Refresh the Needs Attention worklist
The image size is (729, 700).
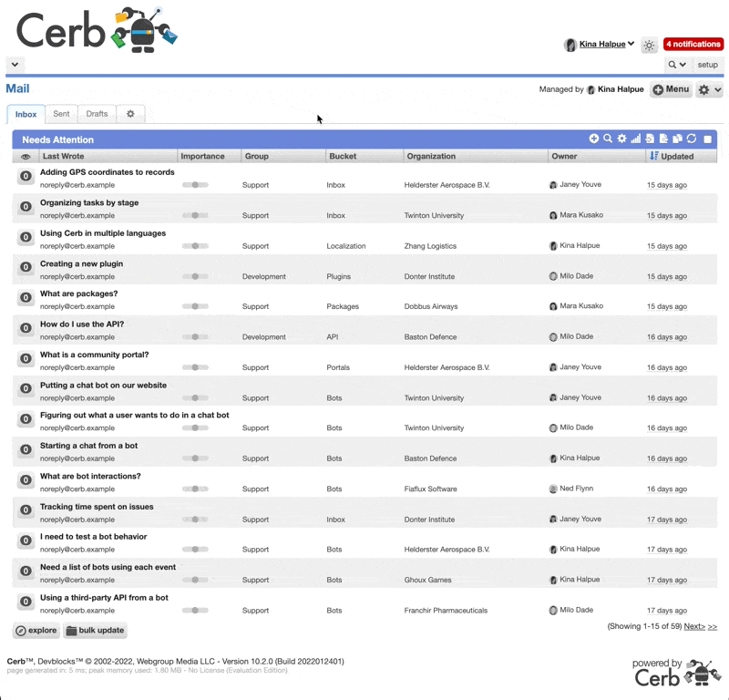[692, 139]
